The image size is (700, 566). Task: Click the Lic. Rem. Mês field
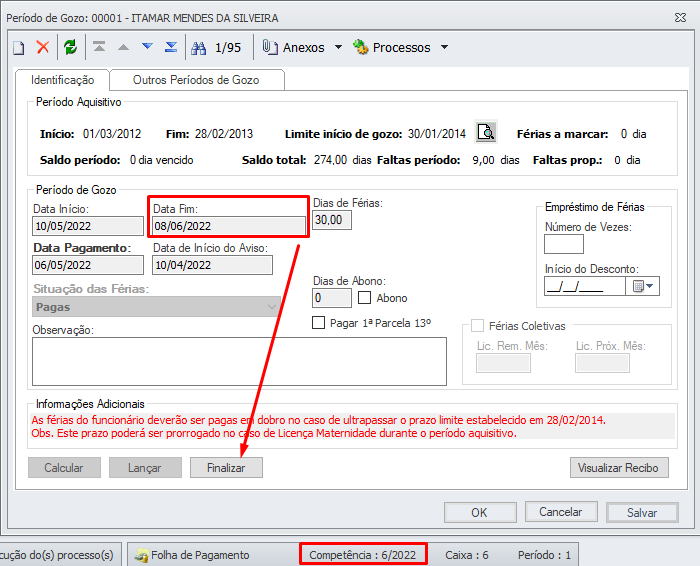coord(503,363)
